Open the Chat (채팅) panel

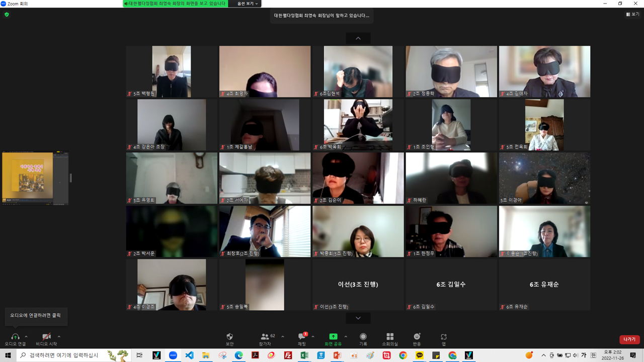[302, 337]
